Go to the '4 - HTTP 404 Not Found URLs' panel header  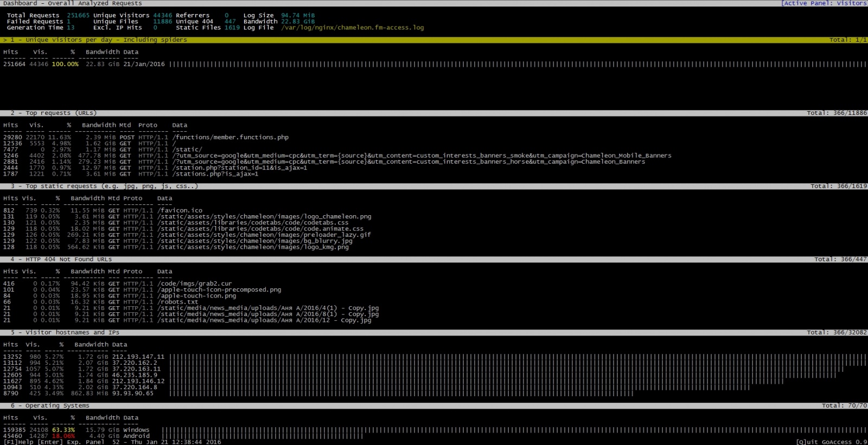coord(434,260)
